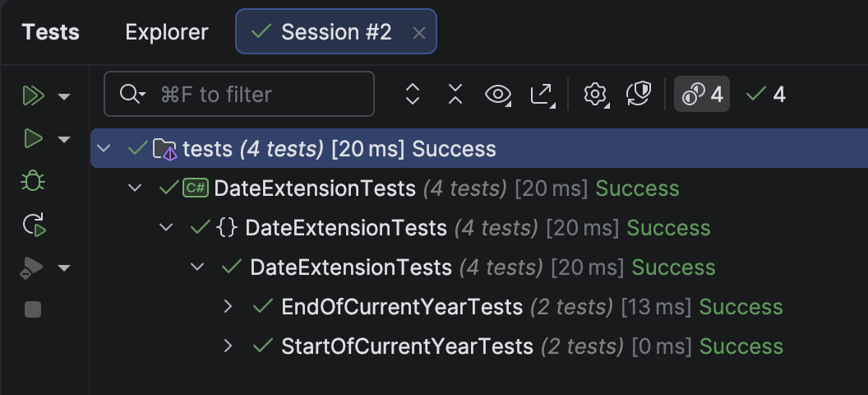Open the test settings gear icon

coord(594,95)
